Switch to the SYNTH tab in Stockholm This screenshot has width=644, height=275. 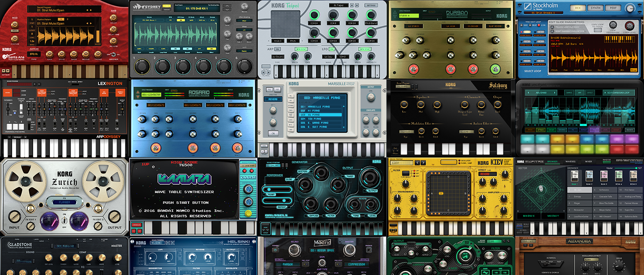595,8
